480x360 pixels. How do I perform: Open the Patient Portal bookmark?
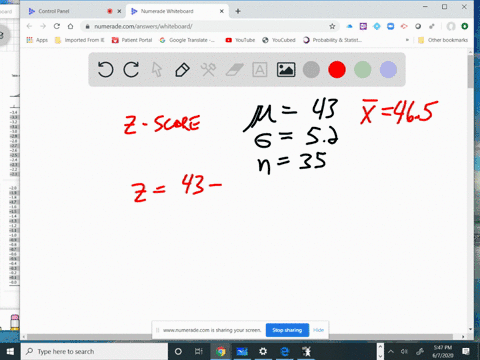(x=132, y=40)
